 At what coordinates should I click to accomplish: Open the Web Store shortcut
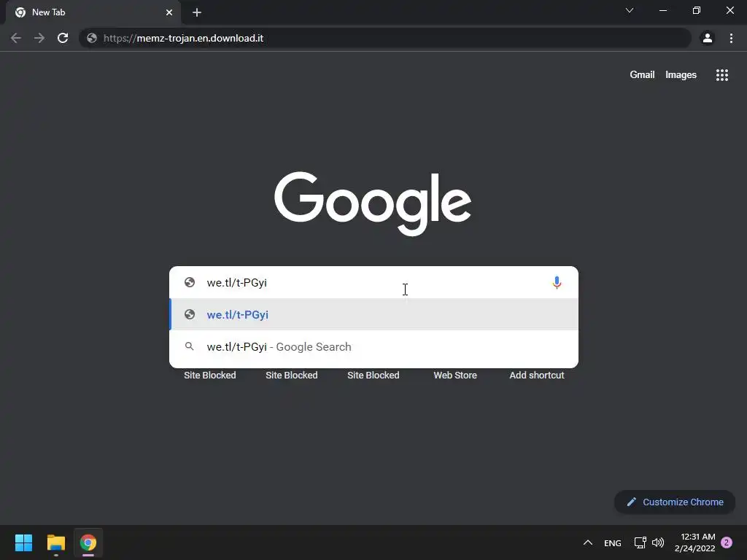tap(455, 376)
